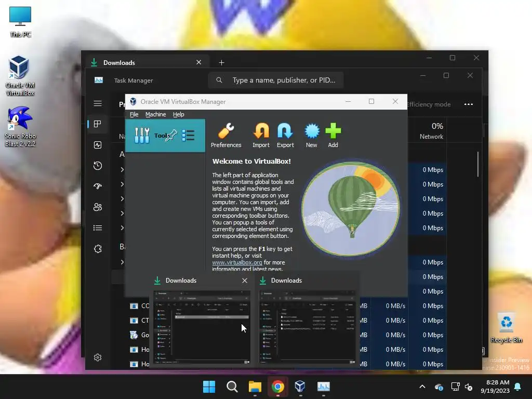The width and height of the screenshot is (532, 399).
Task: Expand first background process chevron
Action: [122, 262]
